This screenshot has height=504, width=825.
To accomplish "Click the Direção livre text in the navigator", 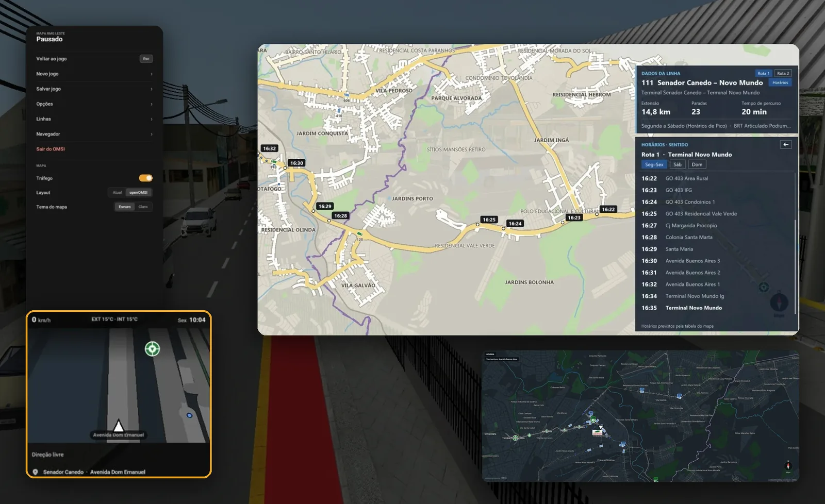I will [47, 455].
